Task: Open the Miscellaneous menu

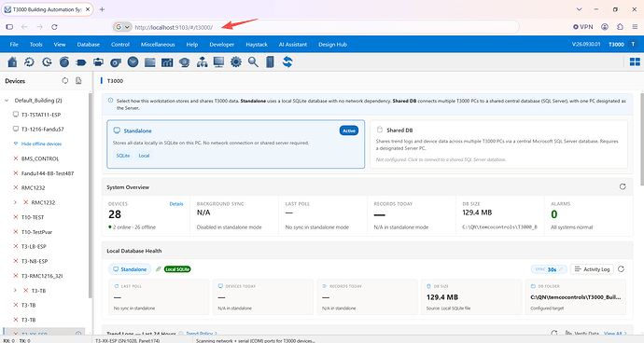Action: [158, 45]
